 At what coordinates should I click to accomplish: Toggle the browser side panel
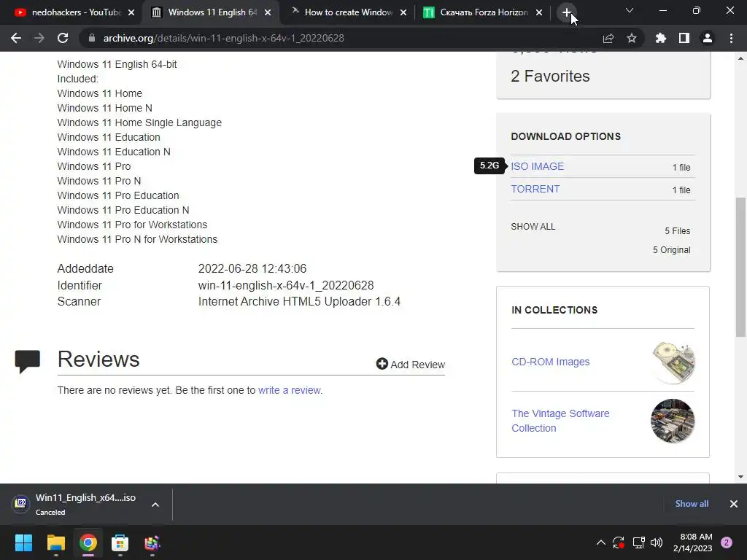click(x=684, y=38)
